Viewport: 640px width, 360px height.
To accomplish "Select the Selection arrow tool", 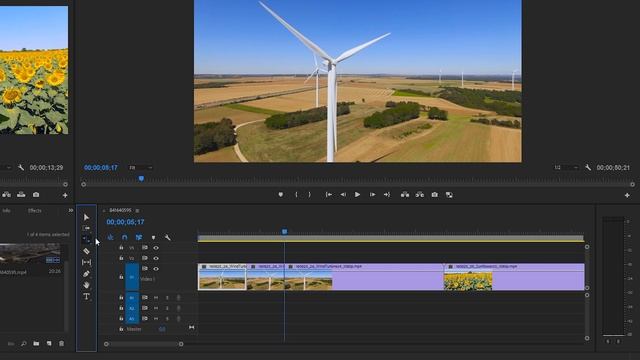I will pos(86,217).
